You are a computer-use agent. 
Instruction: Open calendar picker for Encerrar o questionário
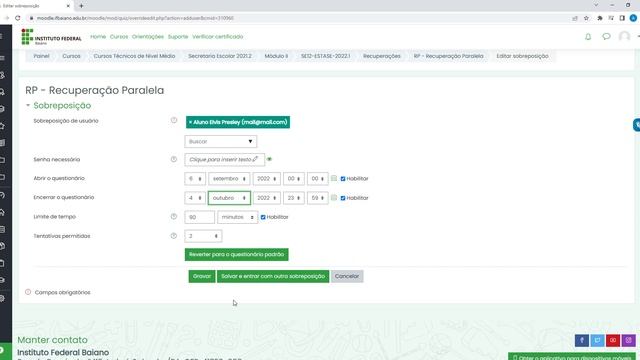[334, 198]
